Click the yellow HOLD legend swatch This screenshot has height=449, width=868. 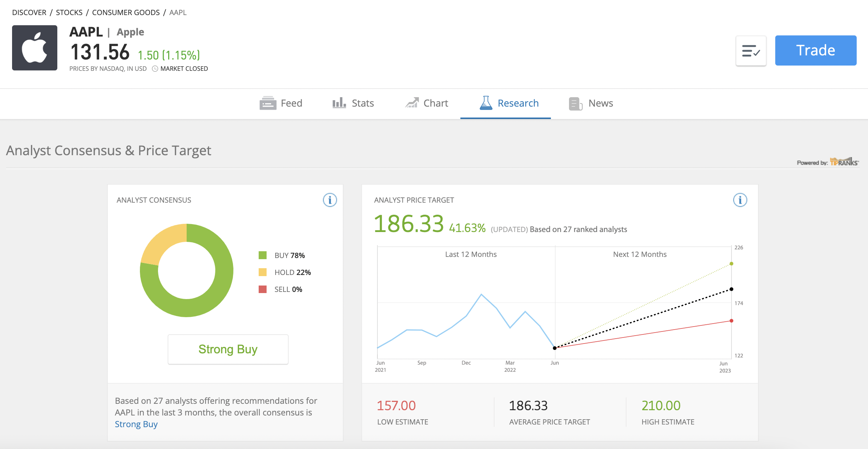262,272
